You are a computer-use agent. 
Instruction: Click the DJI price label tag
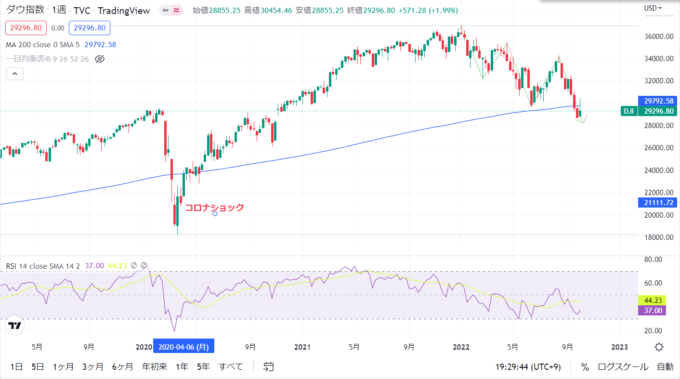click(628, 111)
